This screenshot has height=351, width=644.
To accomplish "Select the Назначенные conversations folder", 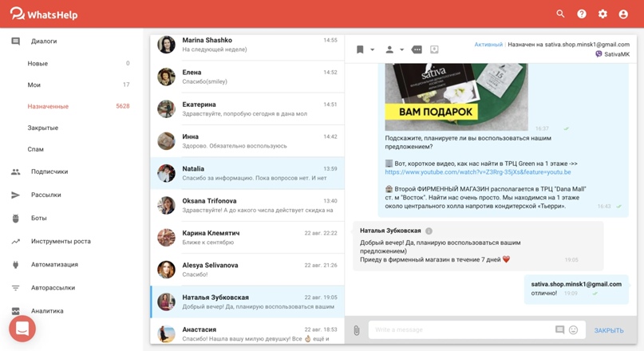I will [x=48, y=106].
